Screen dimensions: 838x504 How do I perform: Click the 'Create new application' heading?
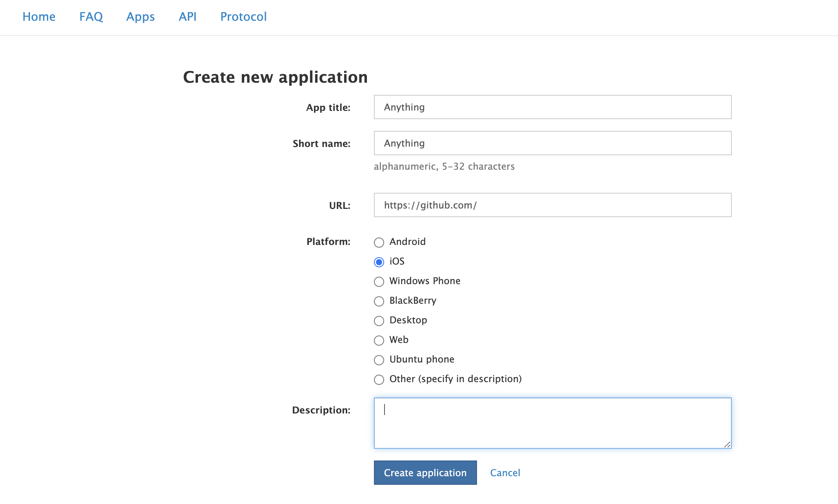(275, 77)
